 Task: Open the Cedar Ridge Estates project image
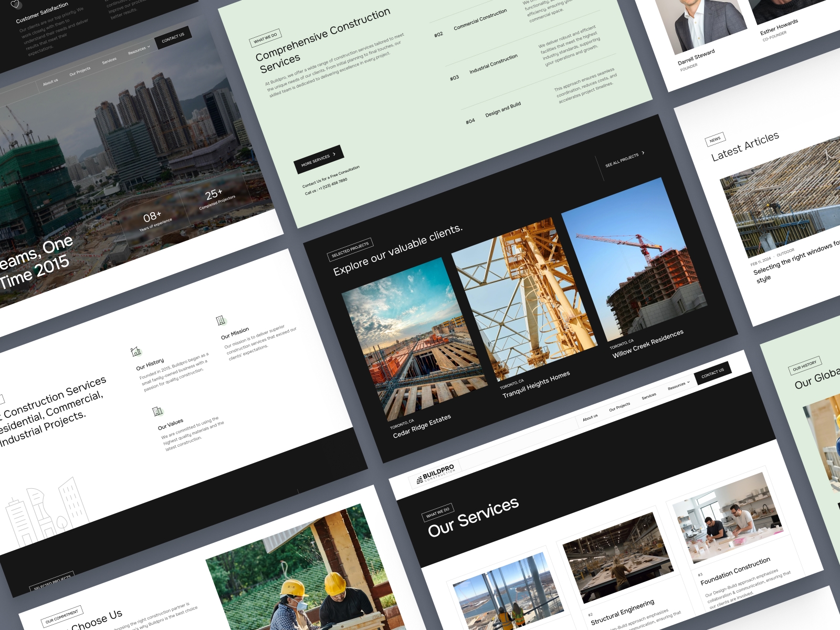[x=415, y=339]
